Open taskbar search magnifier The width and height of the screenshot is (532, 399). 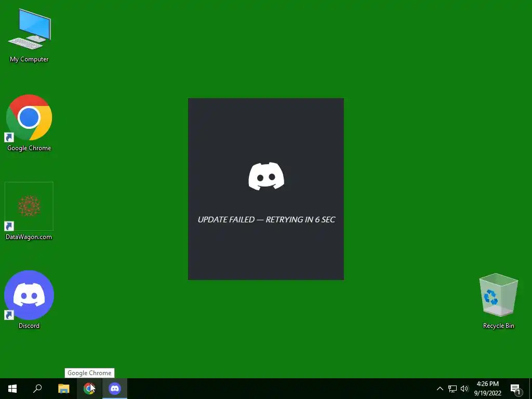37,389
